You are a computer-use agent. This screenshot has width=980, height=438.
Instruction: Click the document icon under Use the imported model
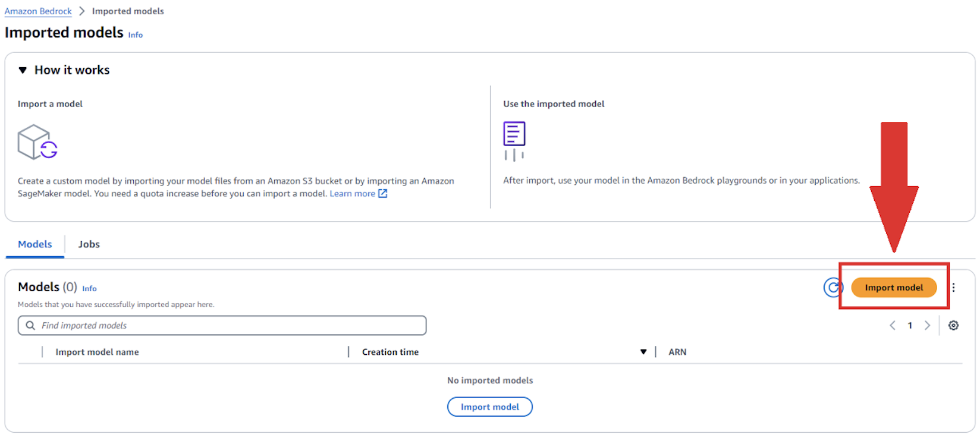pos(514,141)
